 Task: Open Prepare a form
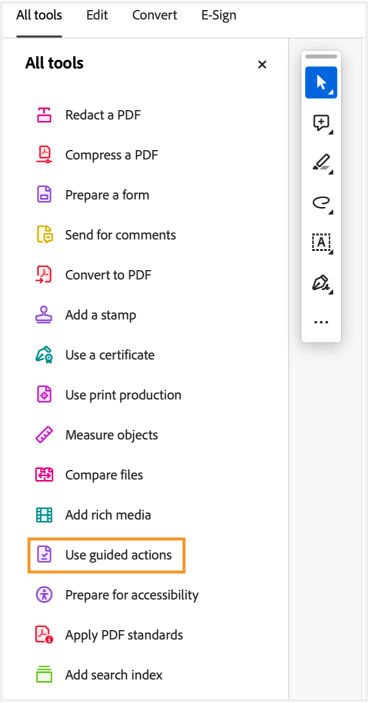[107, 195]
